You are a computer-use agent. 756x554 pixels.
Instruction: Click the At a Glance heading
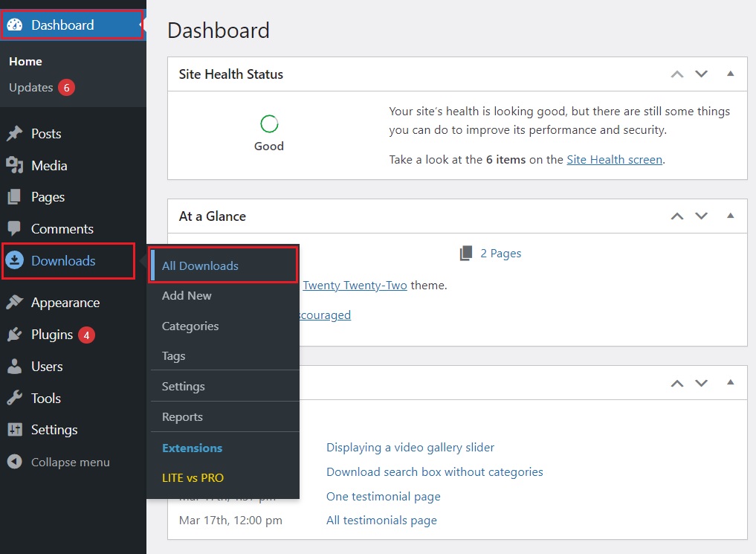(213, 216)
